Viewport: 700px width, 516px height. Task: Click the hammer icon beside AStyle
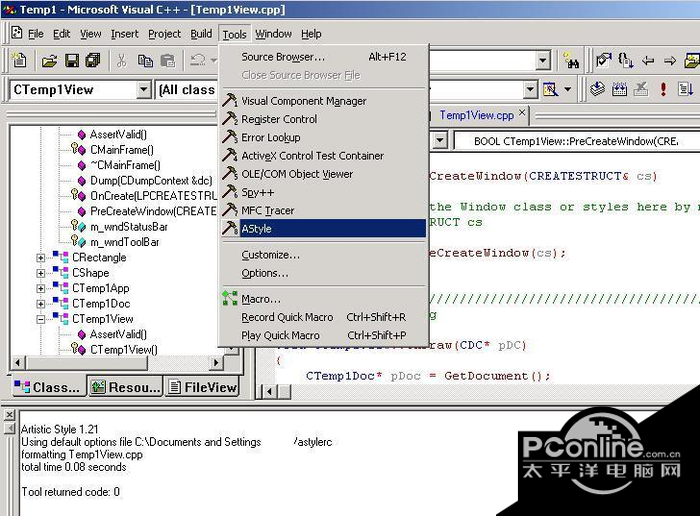click(230, 228)
